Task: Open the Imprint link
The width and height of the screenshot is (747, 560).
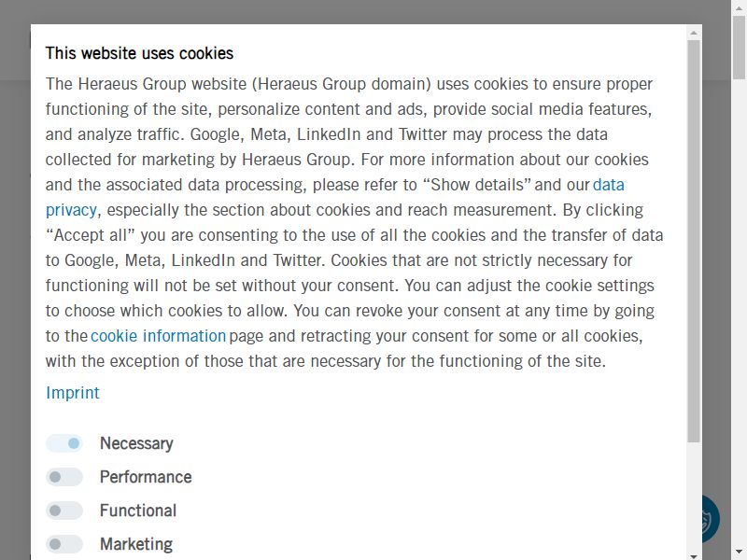Action: (73, 393)
